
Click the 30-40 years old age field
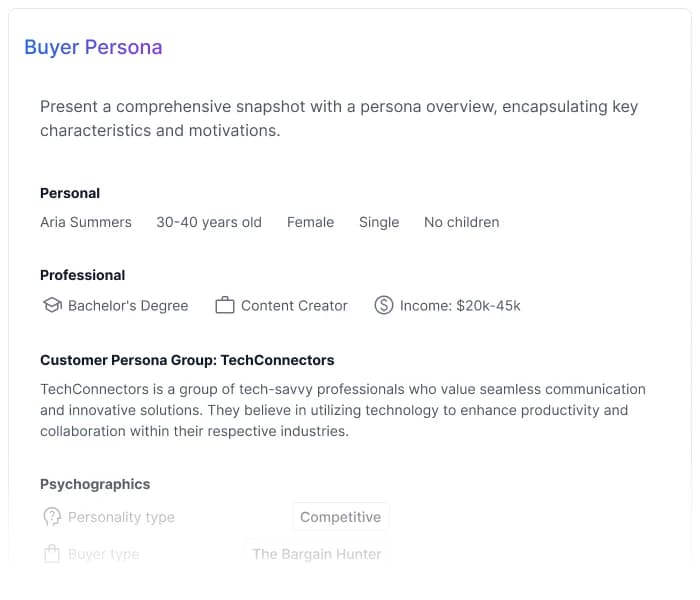(x=209, y=222)
